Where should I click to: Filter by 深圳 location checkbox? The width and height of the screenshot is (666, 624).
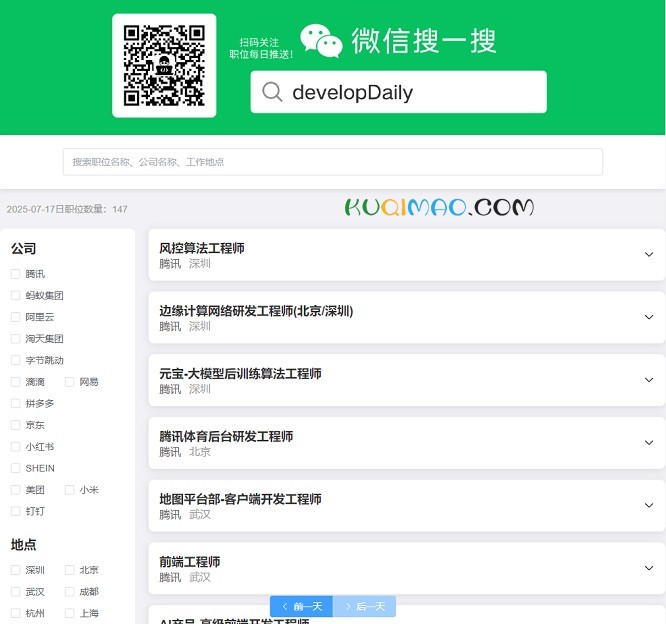15,570
